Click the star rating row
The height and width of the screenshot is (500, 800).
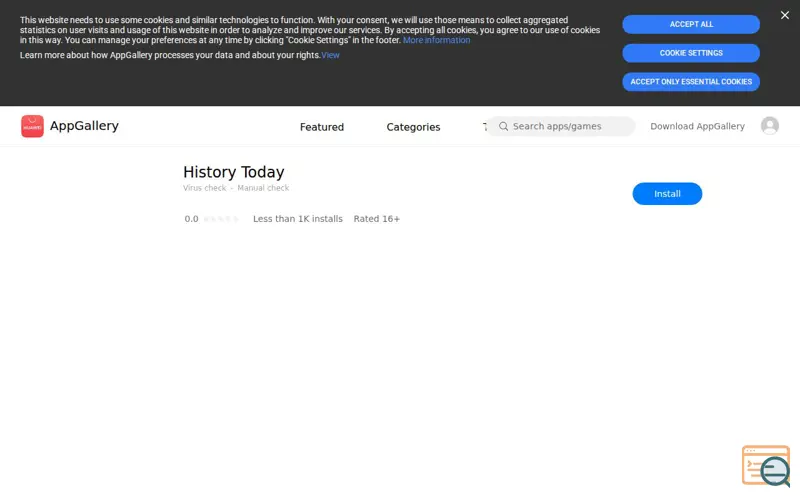221,219
